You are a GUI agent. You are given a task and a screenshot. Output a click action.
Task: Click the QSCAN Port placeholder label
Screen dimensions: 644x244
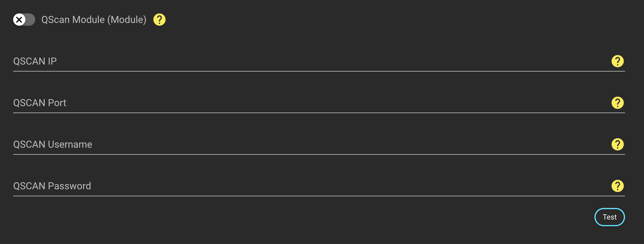point(40,103)
